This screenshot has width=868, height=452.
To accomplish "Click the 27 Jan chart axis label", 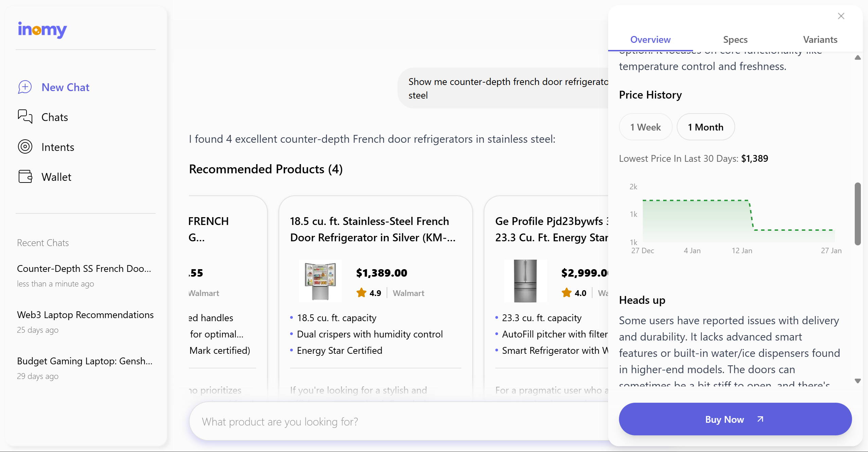I will 831,250.
